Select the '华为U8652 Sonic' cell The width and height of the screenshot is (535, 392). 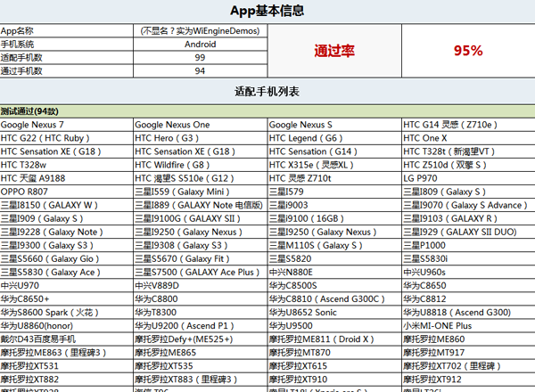(334, 312)
